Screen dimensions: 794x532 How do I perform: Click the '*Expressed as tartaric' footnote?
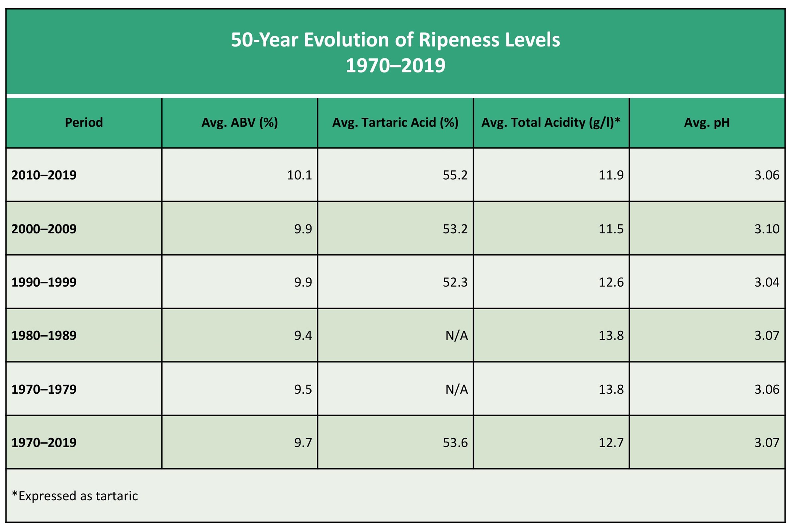[x=75, y=496]
